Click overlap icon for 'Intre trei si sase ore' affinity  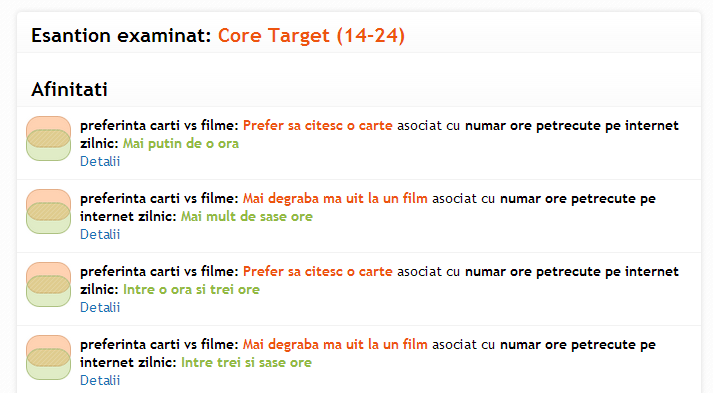click(48, 358)
